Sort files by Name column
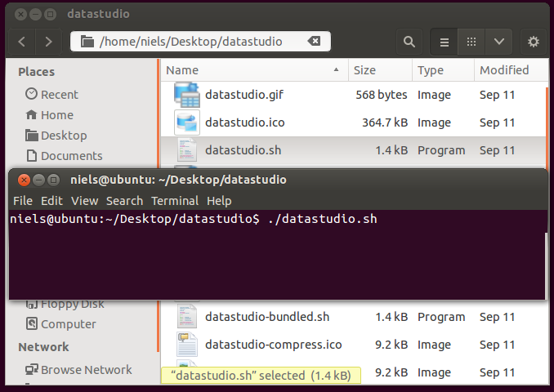 pyautogui.click(x=245, y=70)
